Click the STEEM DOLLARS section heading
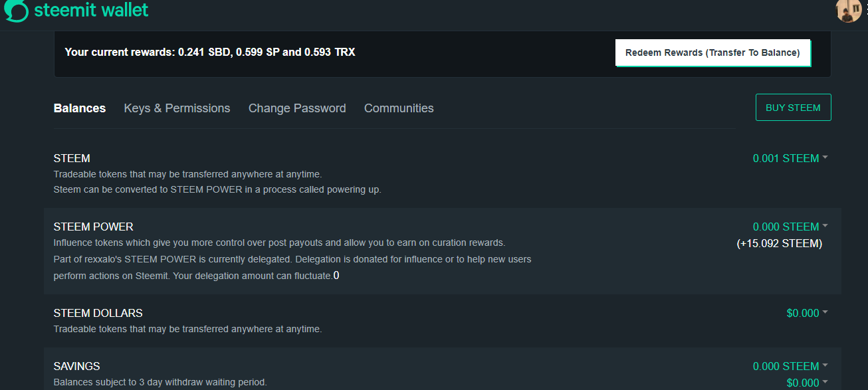868x390 pixels. click(98, 313)
